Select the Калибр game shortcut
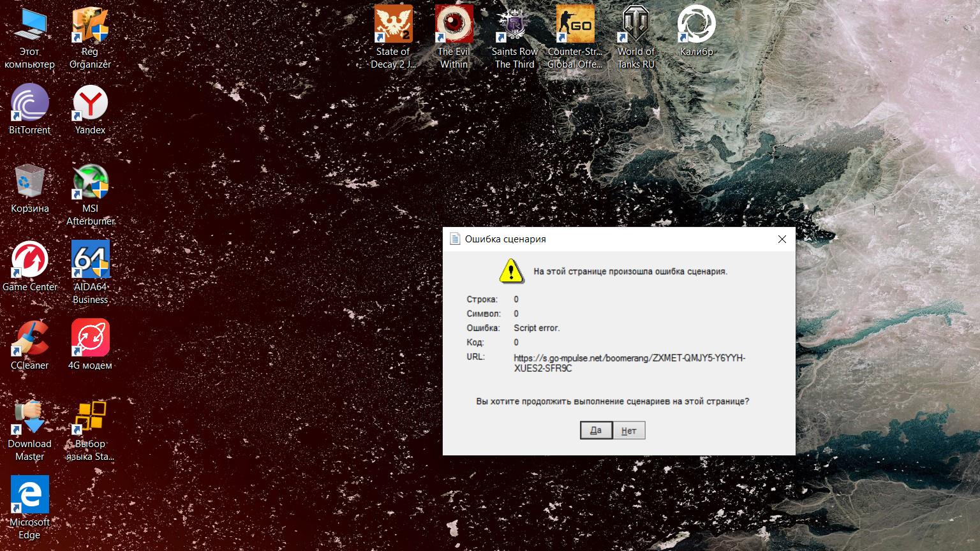The image size is (980, 551). 696,32
